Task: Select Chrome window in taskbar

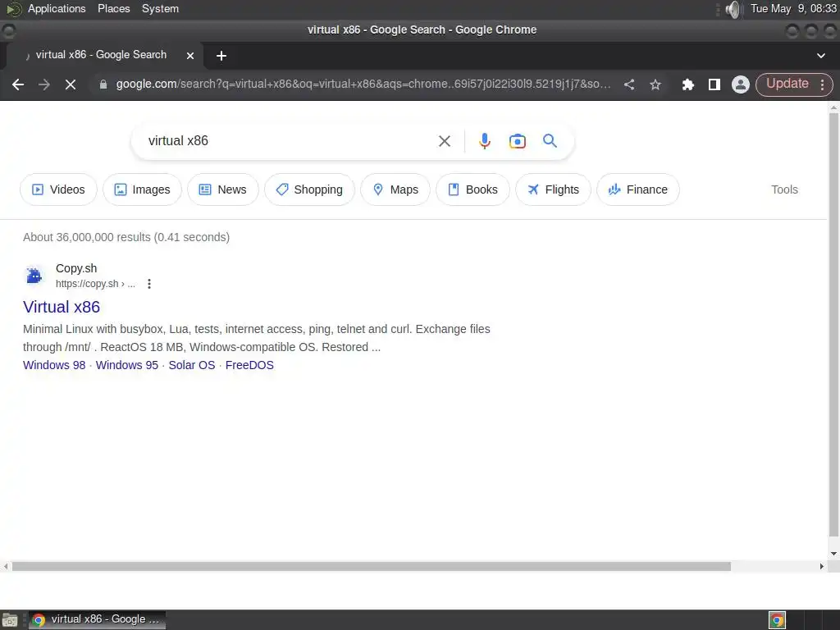Action: click(x=97, y=620)
